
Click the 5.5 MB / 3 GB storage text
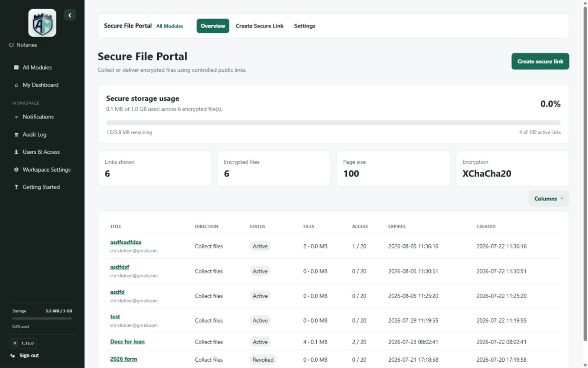click(59, 311)
